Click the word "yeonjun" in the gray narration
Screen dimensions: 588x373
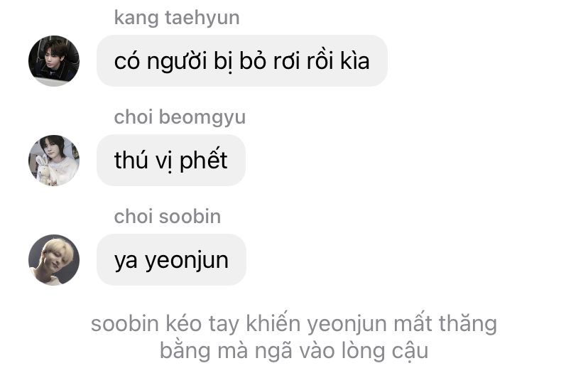coord(347,325)
